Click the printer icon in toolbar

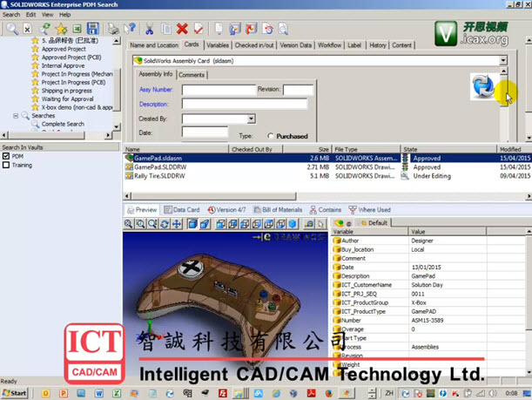[113, 29]
